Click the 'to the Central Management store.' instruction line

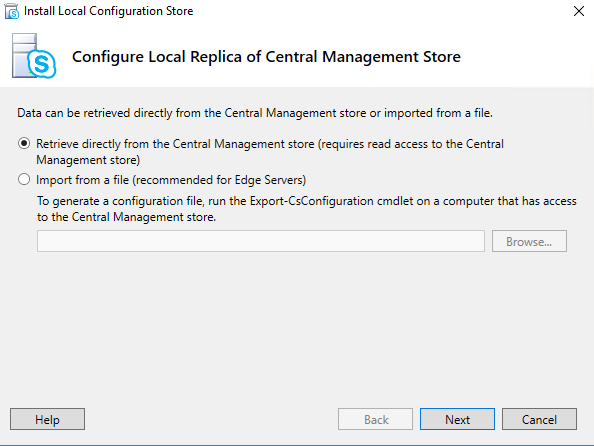click(x=127, y=217)
